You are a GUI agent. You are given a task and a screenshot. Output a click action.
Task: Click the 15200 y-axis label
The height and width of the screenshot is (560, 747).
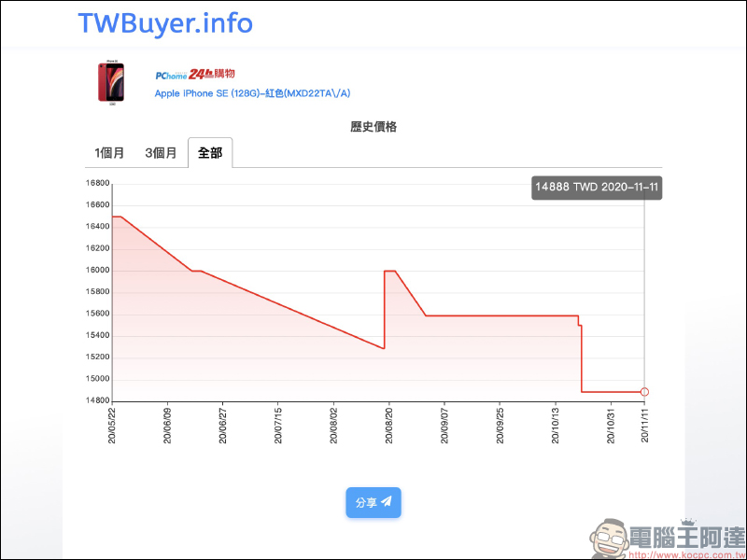point(98,357)
